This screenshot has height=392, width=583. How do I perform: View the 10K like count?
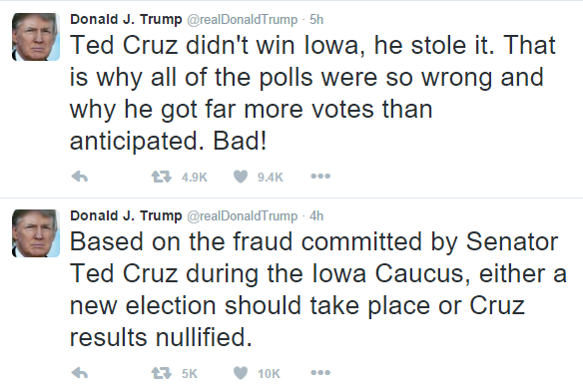tap(269, 373)
